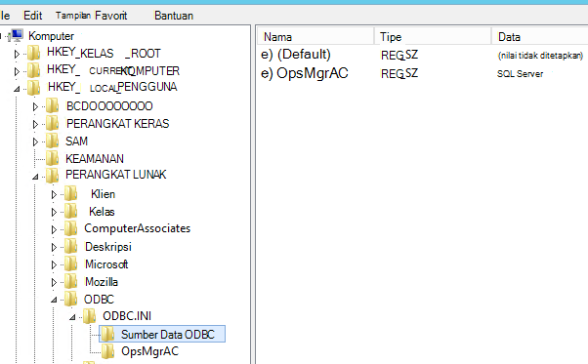Viewport: 588px width, 364px height.
Task: Expand the Microsoft node
Action: (54, 265)
